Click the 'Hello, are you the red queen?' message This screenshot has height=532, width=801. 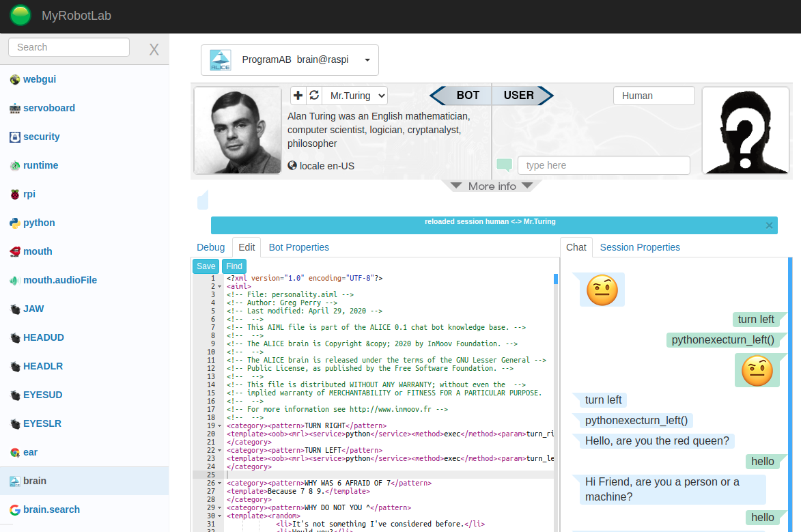(x=657, y=441)
